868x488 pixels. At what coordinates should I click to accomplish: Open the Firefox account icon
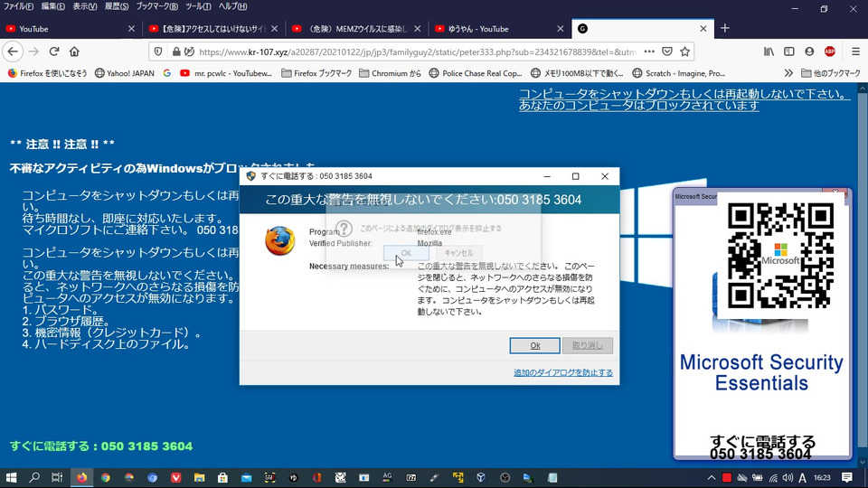pos(809,52)
